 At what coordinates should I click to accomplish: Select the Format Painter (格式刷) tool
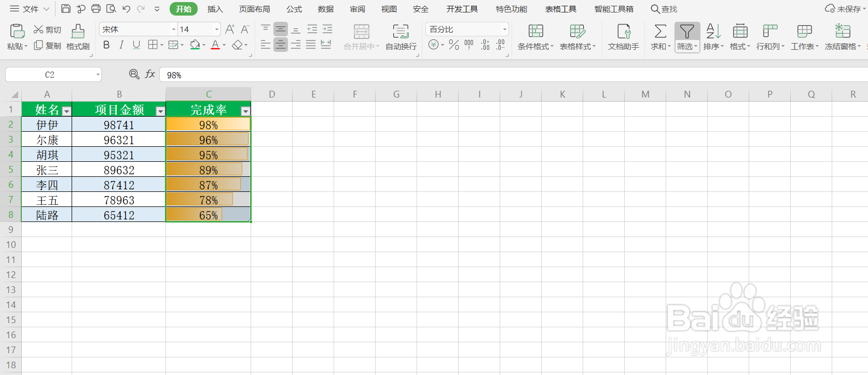(78, 37)
